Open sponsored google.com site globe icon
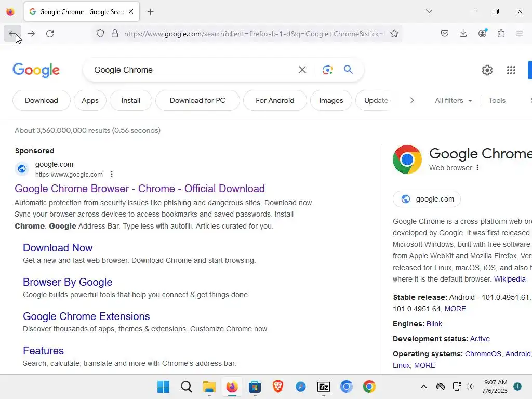Image resolution: width=532 pixels, height=399 pixels. [22, 169]
